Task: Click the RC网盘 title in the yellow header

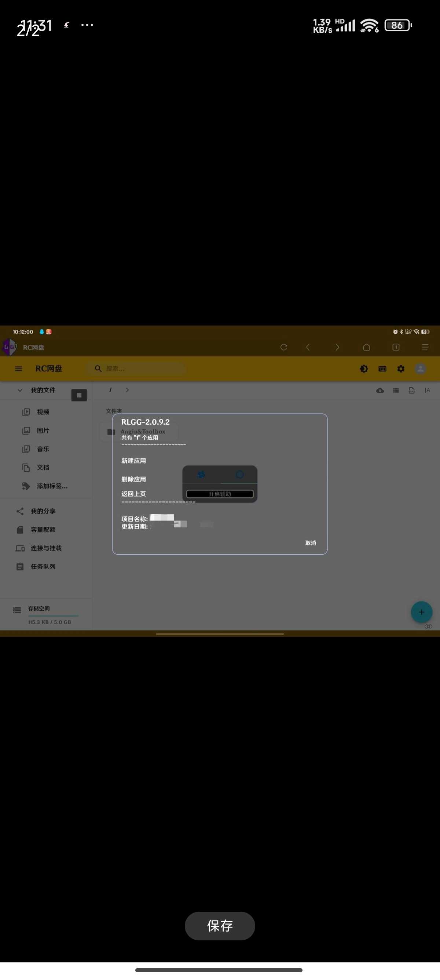Action: [49, 369]
